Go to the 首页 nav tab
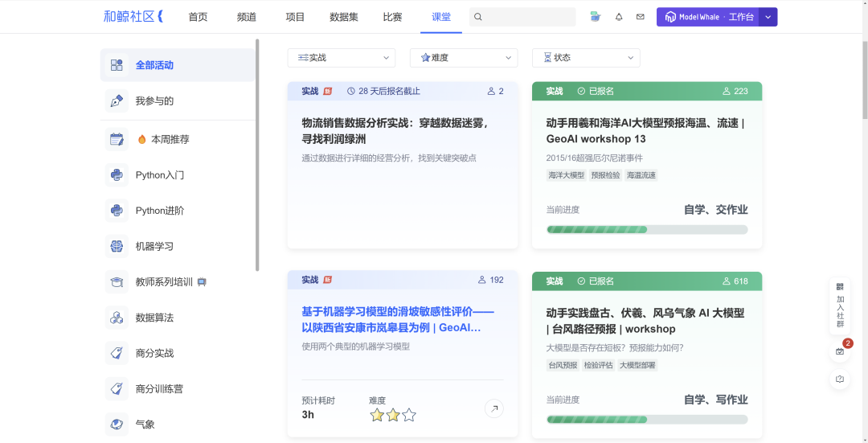868x443 pixels. (198, 17)
